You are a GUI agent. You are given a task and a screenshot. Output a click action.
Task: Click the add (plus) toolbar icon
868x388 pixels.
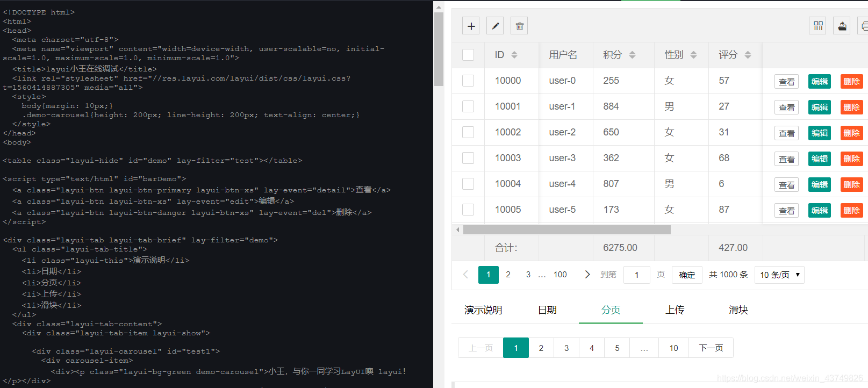click(x=471, y=26)
